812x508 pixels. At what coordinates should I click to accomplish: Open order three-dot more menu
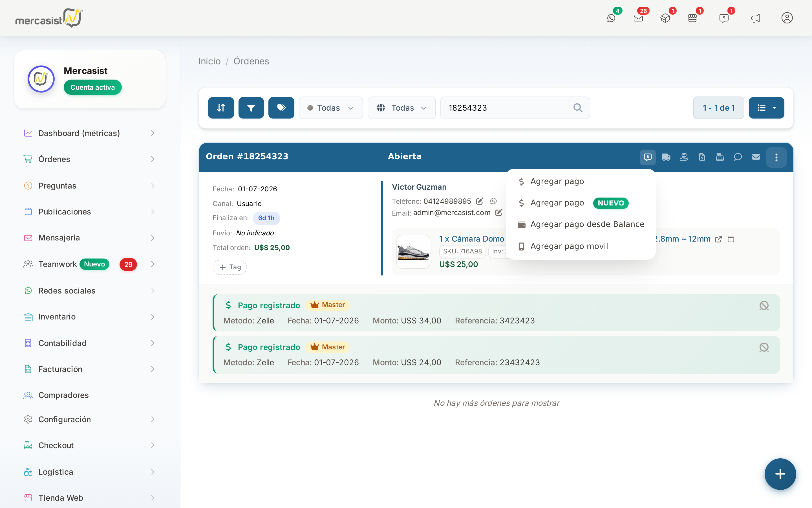(776, 157)
